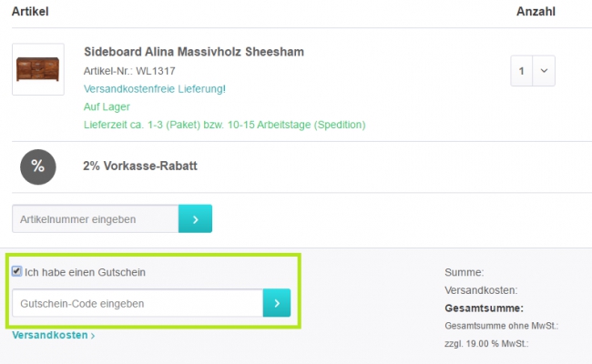The image size is (592, 364).
Task: Select the Lieferzeit delivery time text
Action: (x=224, y=125)
